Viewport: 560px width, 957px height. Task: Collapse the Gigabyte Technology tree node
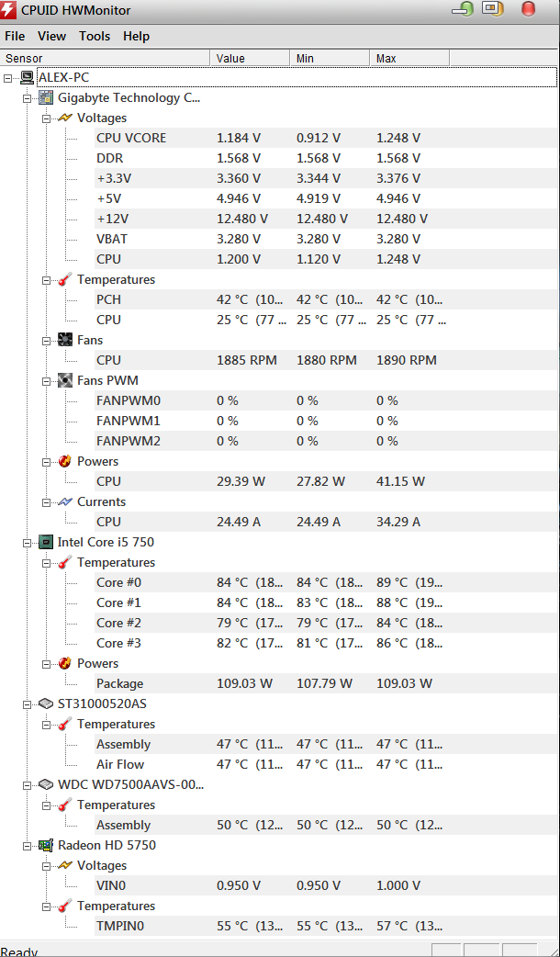pyautogui.click(x=27, y=98)
